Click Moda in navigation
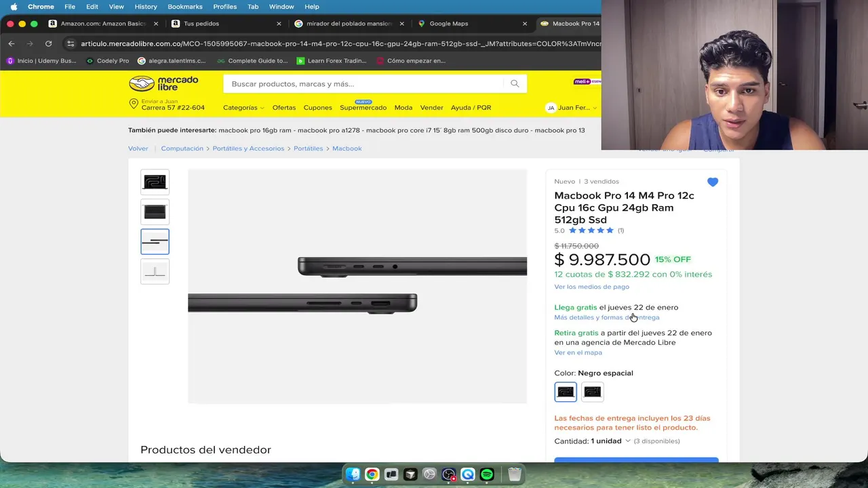This screenshot has height=488, width=868. click(403, 108)
